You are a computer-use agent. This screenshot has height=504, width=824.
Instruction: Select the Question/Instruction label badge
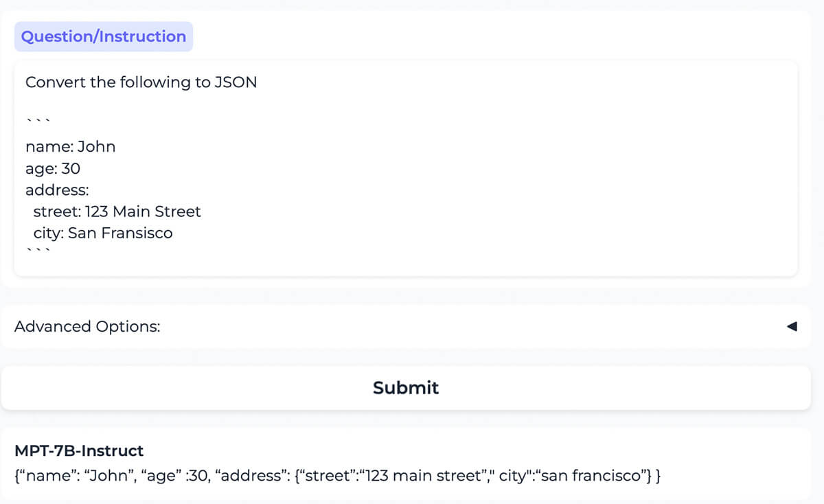104,37
